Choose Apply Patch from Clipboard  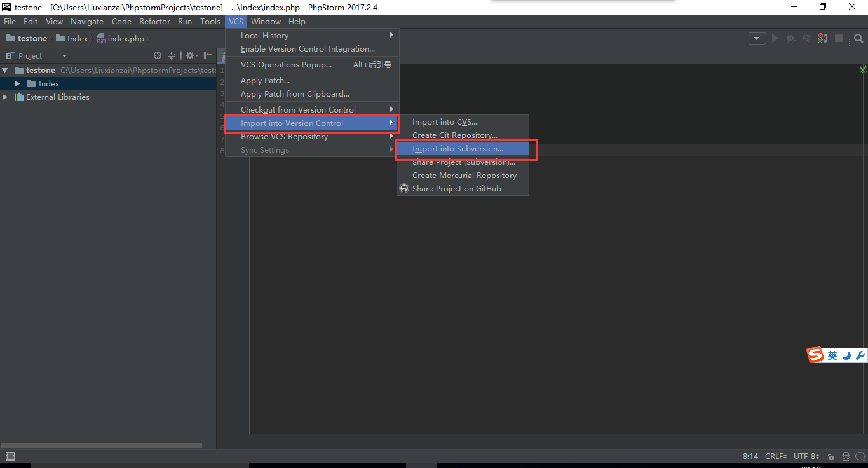(x=312, y=94)
